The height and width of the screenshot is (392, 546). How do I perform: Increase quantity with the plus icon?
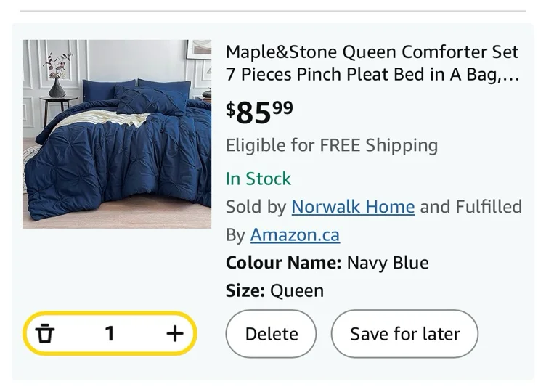pos(174,333)
